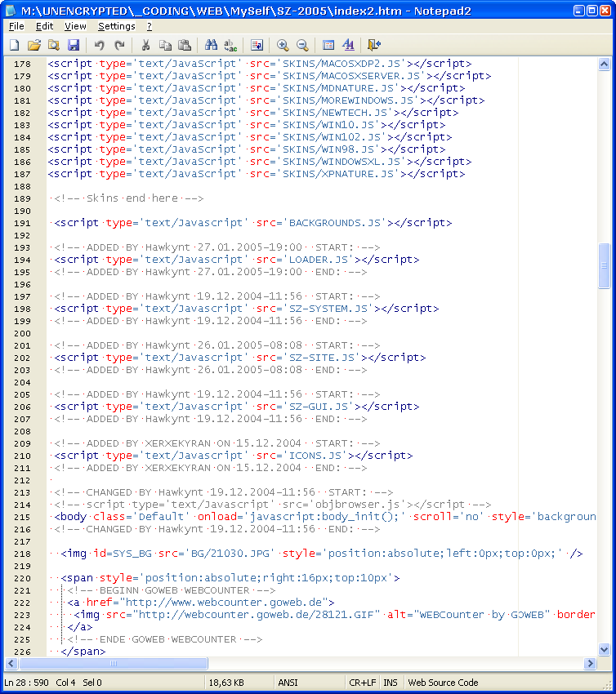Click the vertical scrollbar up arrow
The width and height of the screenshot is (616, 694).
604,65
